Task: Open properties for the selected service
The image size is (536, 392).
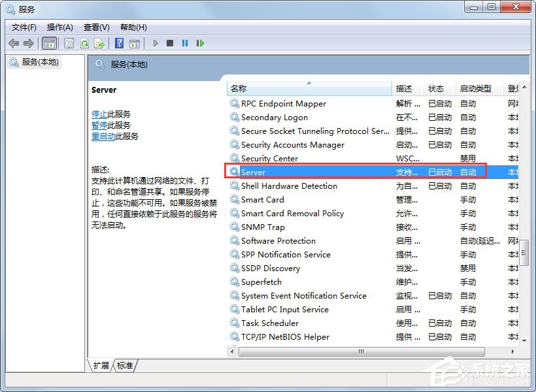Action: (x=68, y=43)
